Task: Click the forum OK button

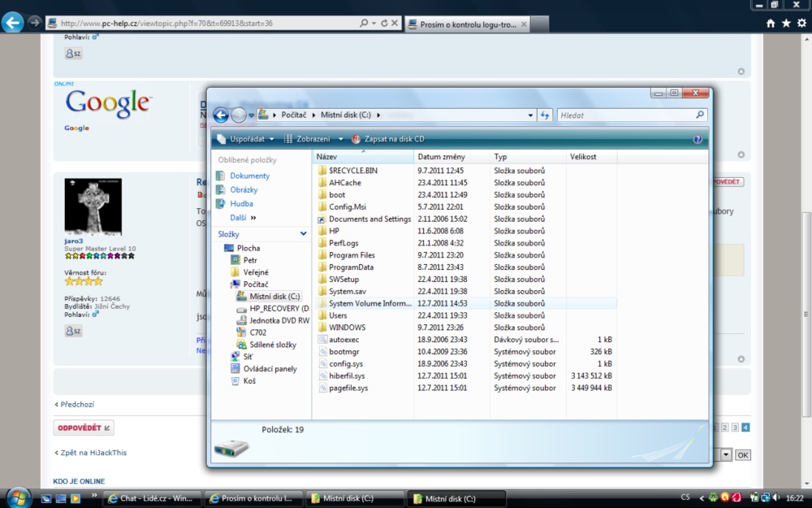Action: (x=743, y=455)
